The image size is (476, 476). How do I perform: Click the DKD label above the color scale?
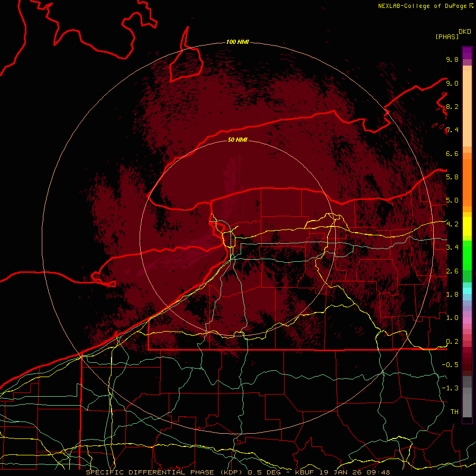pos(465,32)
